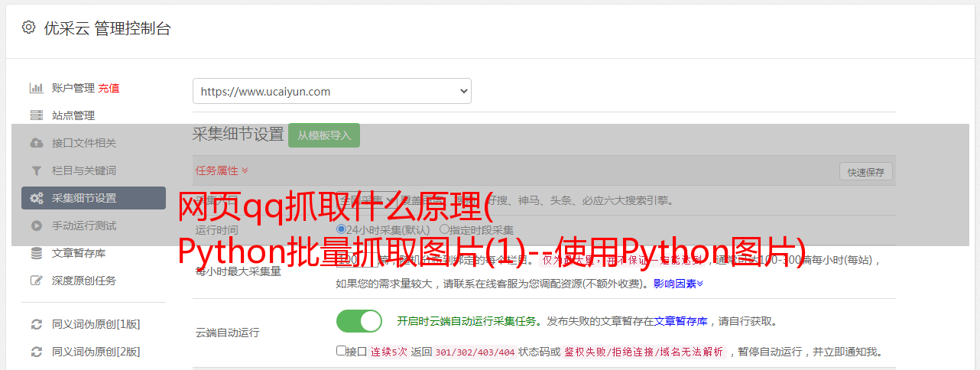Select the 24小时采集(默认) radio option
980x370 pixels.
[341, 229]
